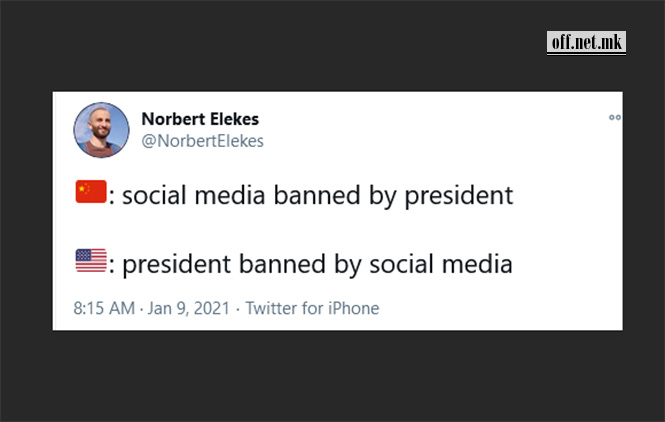The height and width of the screenshot is (422, 665).
Task: Open the tweet's more options icon
Action: click(615, 117)
